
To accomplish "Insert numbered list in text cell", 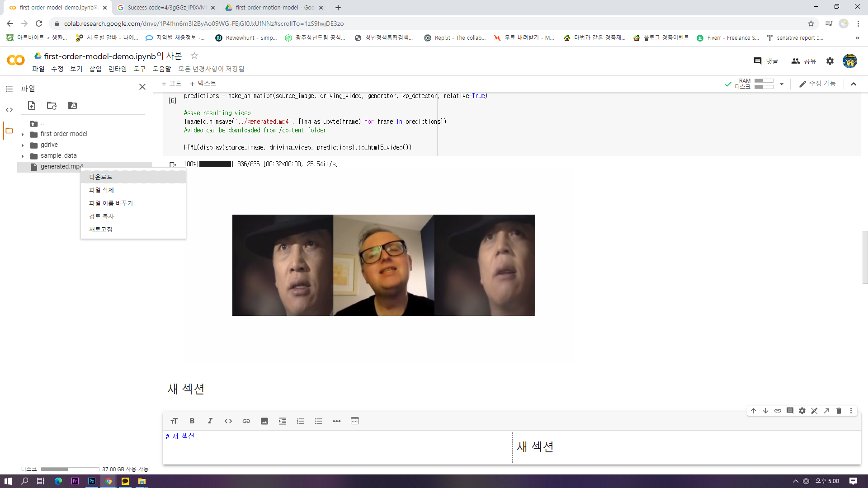I will point(301,421).
